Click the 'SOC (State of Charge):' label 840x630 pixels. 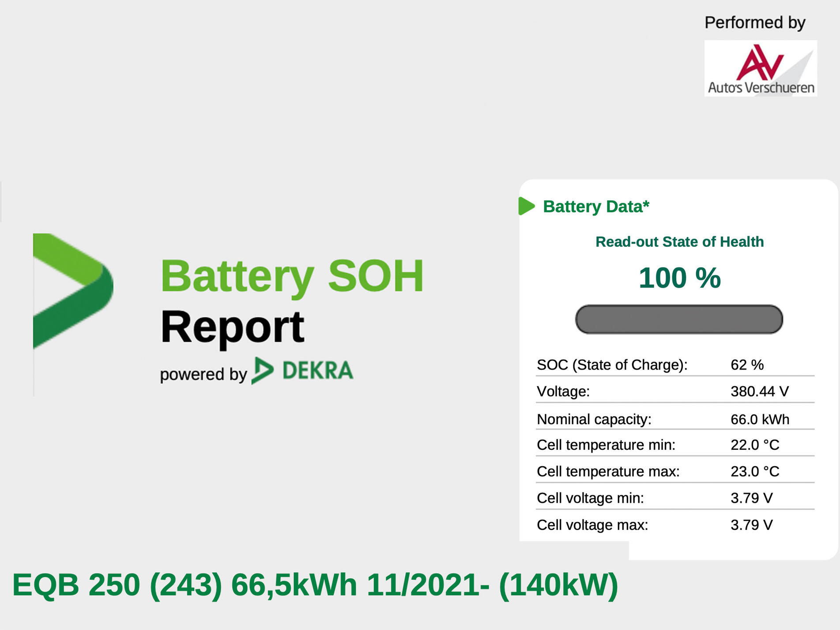point(612,365)
